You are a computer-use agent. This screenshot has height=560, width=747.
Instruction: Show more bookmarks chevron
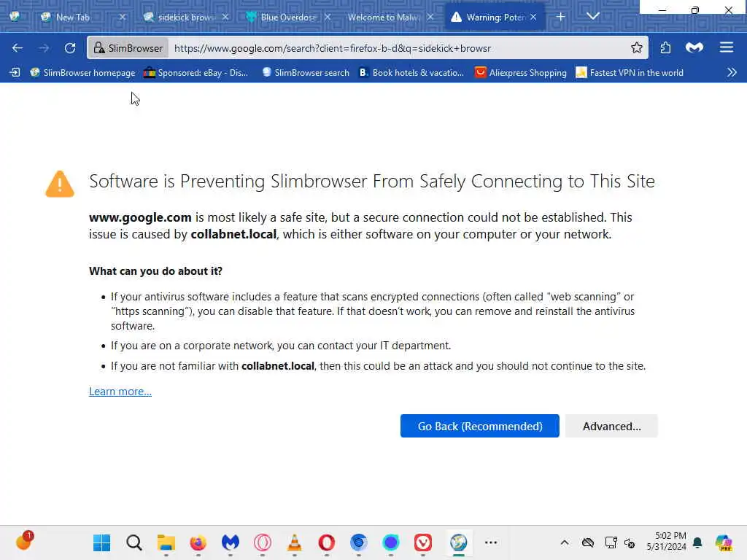[732, 72]
